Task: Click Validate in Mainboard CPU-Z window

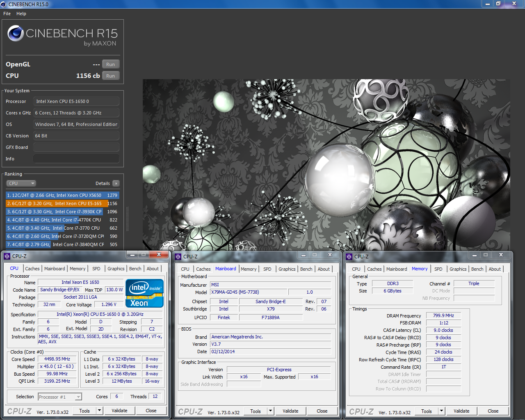Action: pyautogui.click(x=290, y=411)
